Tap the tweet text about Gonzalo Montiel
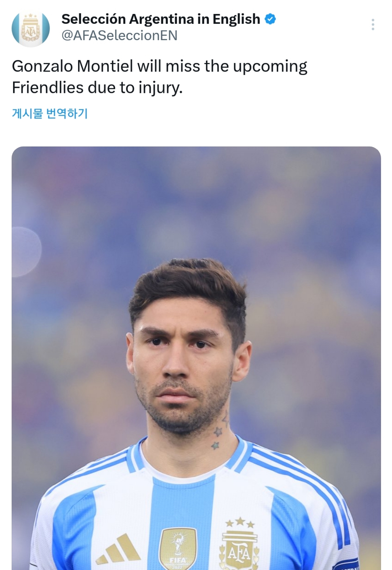This screenshot has height=570, width=392. coord(160,77)
